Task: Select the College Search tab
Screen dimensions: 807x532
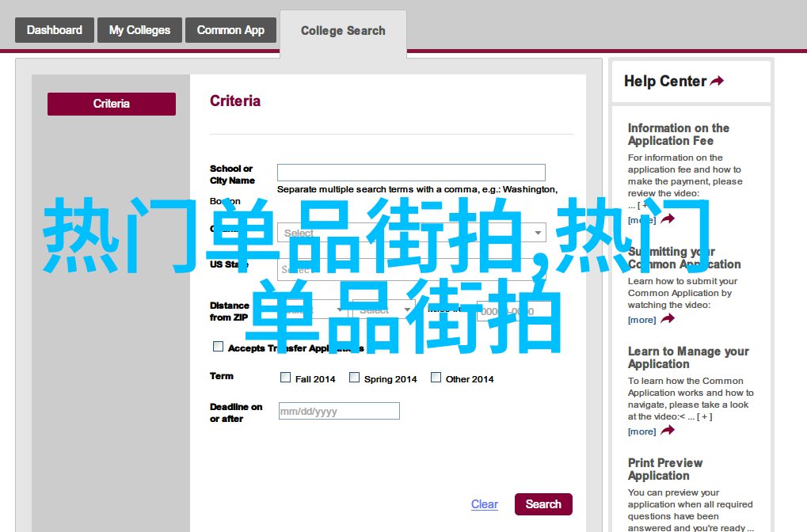Action: point(343,31)
